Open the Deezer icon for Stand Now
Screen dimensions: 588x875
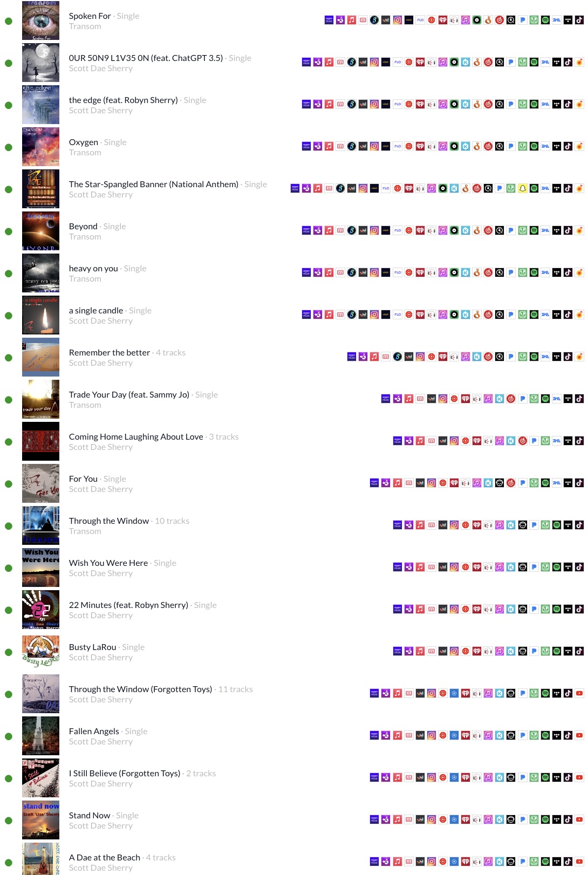click(420, 819)
